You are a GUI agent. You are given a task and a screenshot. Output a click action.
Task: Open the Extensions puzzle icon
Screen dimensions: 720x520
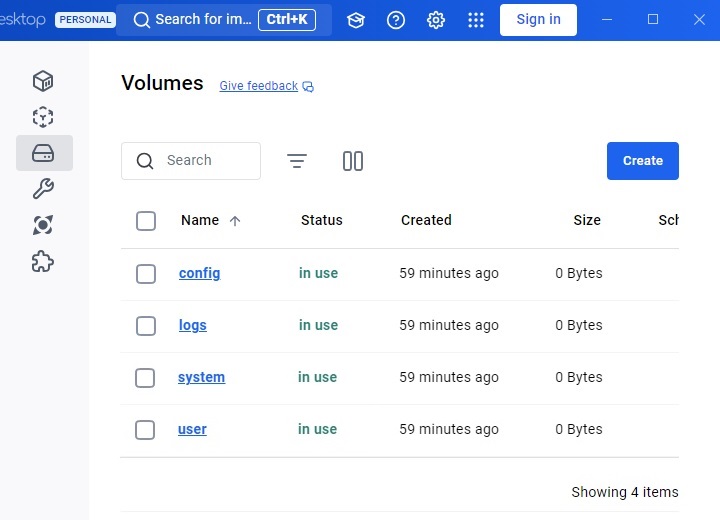pyautogui.click(x=43, y=261)
